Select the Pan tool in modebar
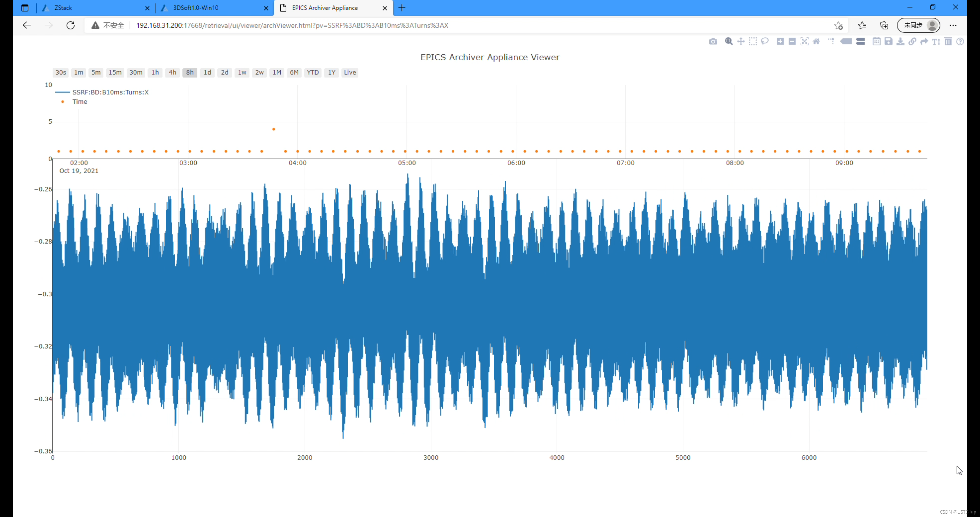Screen dimensions: 980x517 (741, 41)
